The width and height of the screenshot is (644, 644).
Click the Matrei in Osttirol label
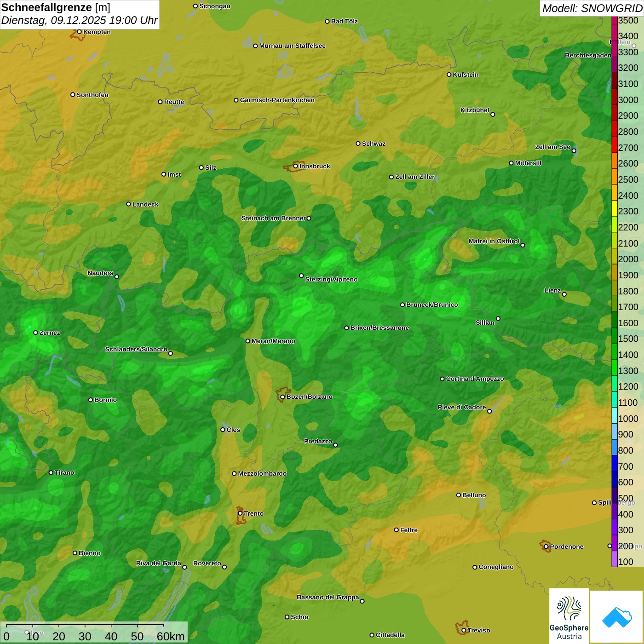[x=494, y=241]
